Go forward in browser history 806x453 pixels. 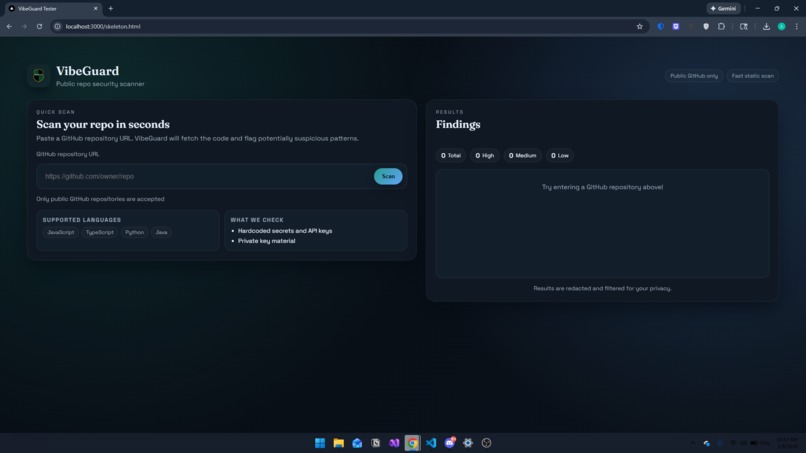pos(24,26)
